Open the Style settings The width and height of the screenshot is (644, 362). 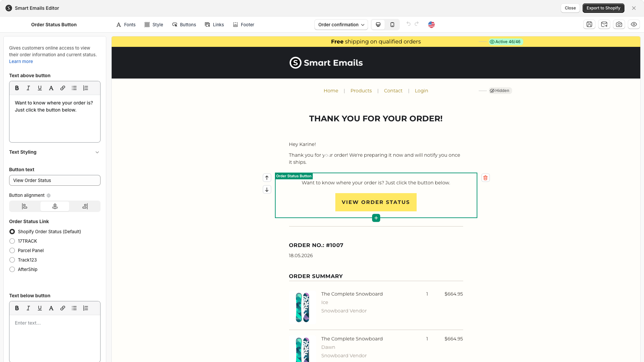154,25
